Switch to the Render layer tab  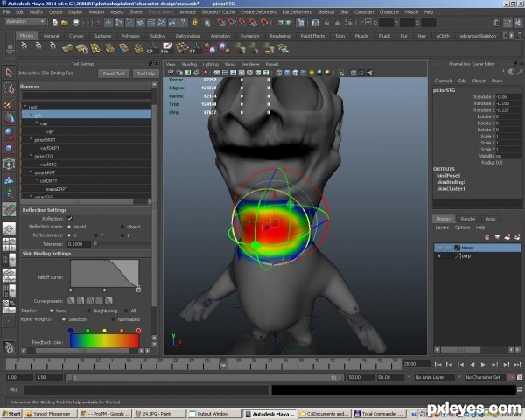[468, 219]
